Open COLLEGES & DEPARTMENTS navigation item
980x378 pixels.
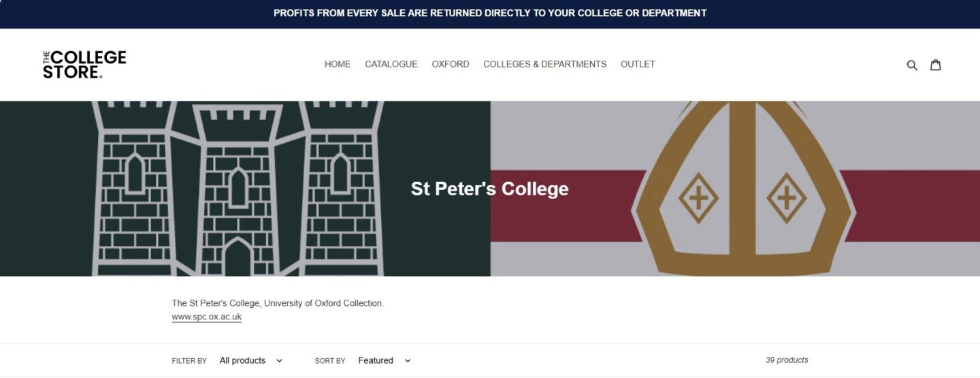pos(544,64)
